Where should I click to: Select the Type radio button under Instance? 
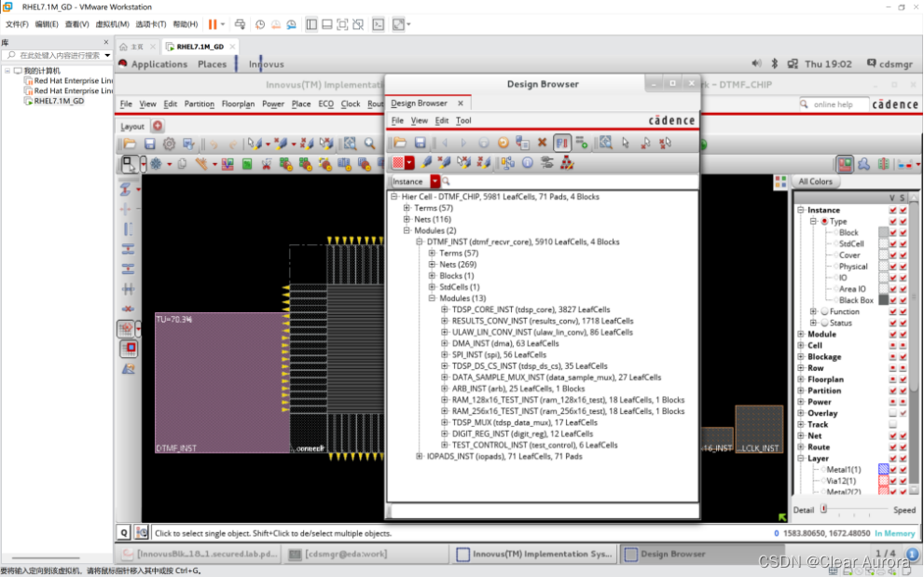(824, 221)
